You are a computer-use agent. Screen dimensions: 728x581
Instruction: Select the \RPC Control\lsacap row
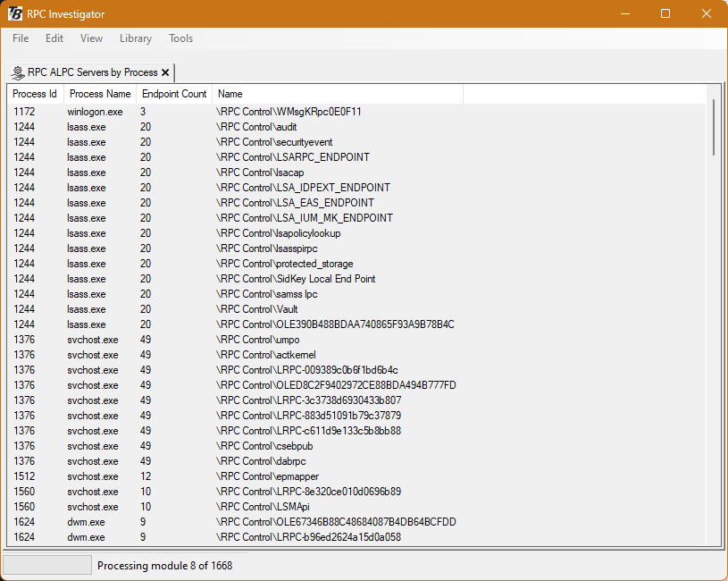[356, 173]
